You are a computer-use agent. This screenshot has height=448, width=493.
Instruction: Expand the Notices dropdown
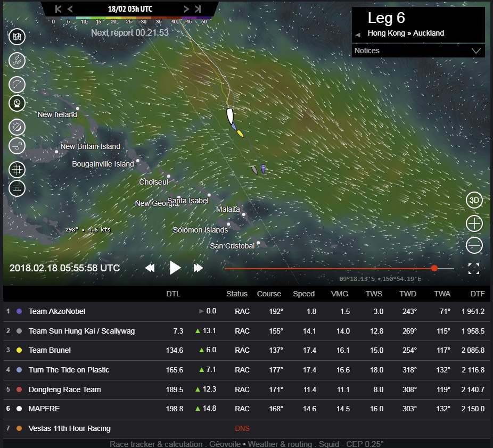418,51
